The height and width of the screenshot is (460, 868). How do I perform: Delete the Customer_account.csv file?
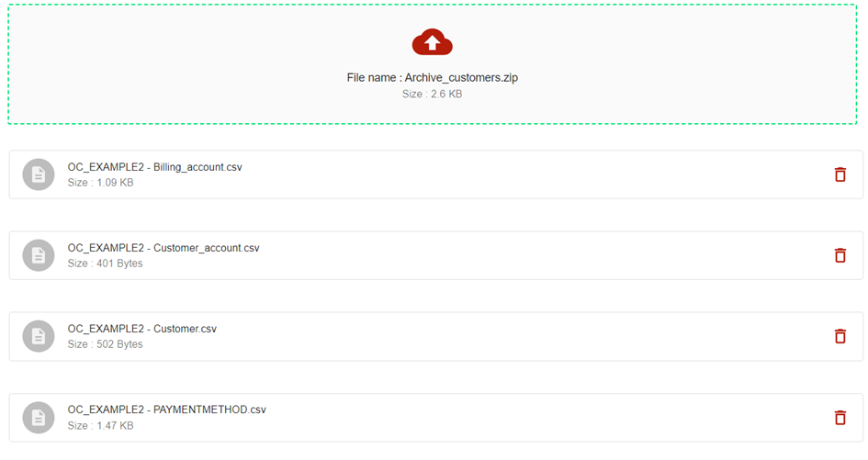coord(840,255)
